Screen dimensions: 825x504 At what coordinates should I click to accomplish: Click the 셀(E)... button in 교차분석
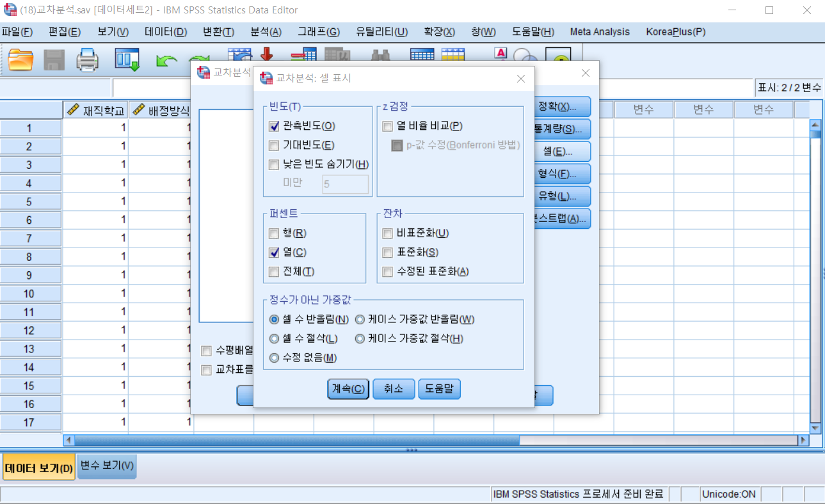561,152
